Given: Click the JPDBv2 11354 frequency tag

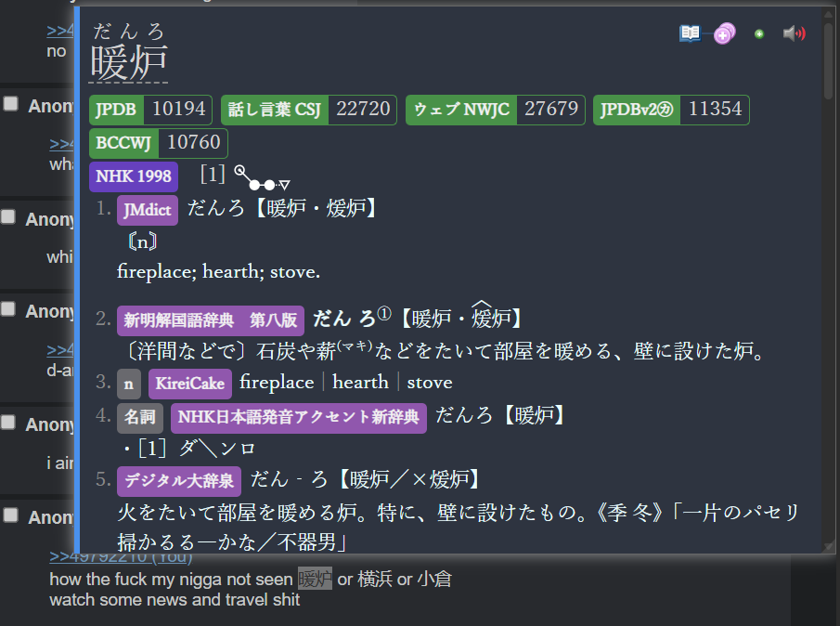Looking at the screenshot, I should 671,110.
